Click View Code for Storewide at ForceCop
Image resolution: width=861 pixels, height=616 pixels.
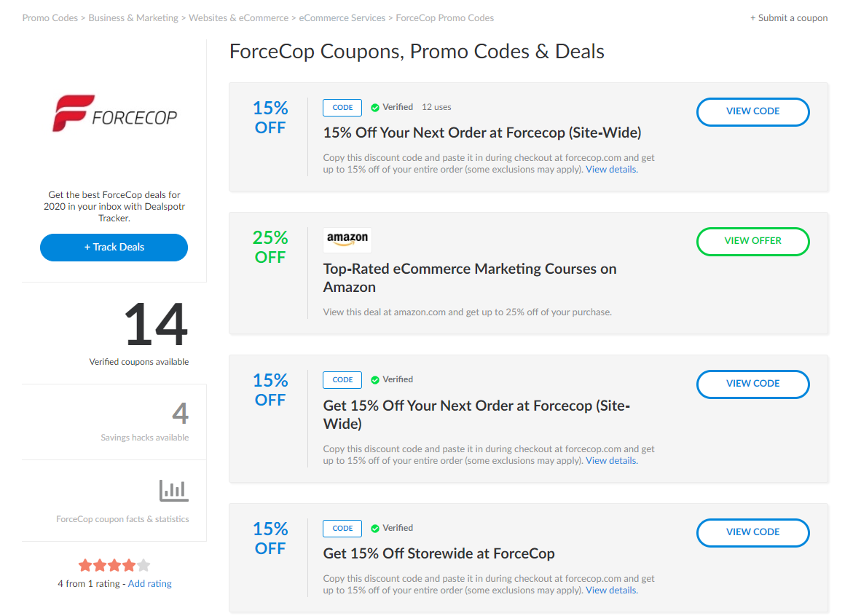click(x=752, y=532)
